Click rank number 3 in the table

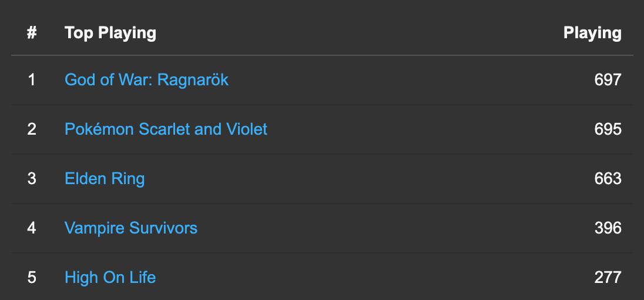click(32, 178)
